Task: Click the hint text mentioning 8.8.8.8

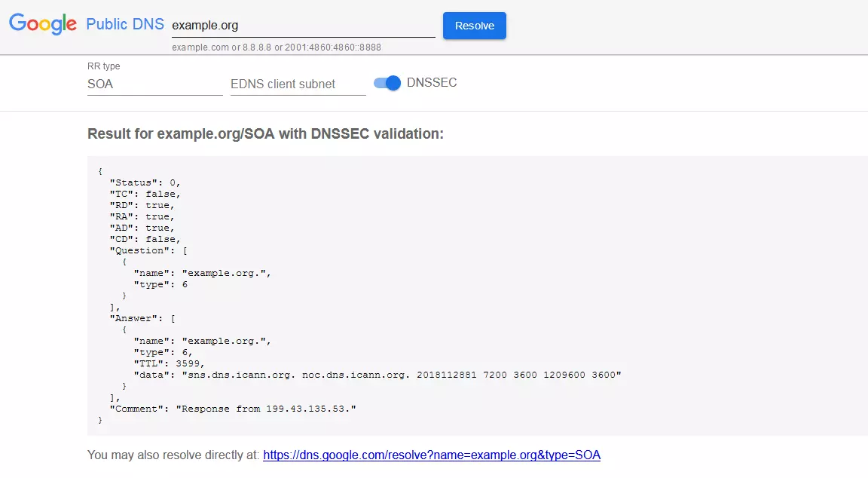Action: pos(277,47)
